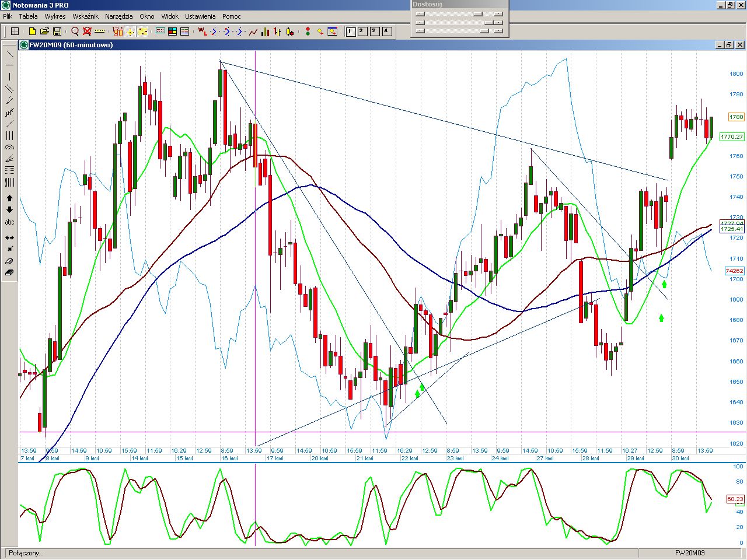
Task: Select the horizontal retracement levels tool
Action: point(10,170)
